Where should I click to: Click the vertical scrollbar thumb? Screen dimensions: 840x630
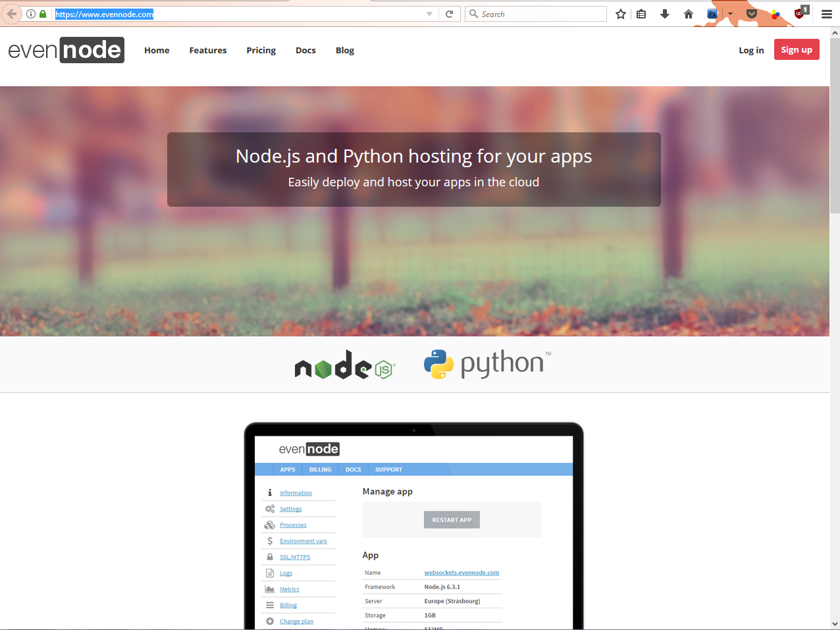pyautogui.click(x=835, y=125)
